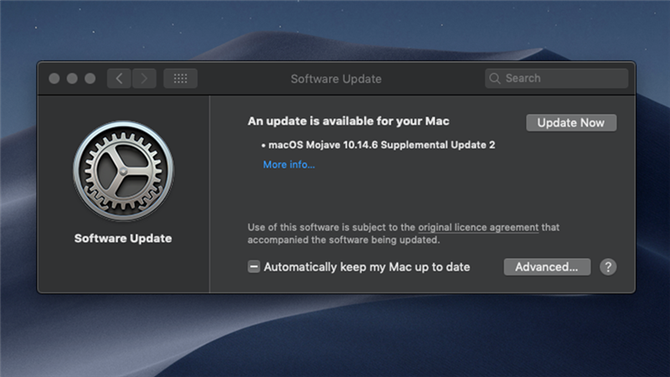The height and width of the screenshot is (377, 670).
Task: Toggle Automatically keep my Mac up to date
Action: pos(254,267)
